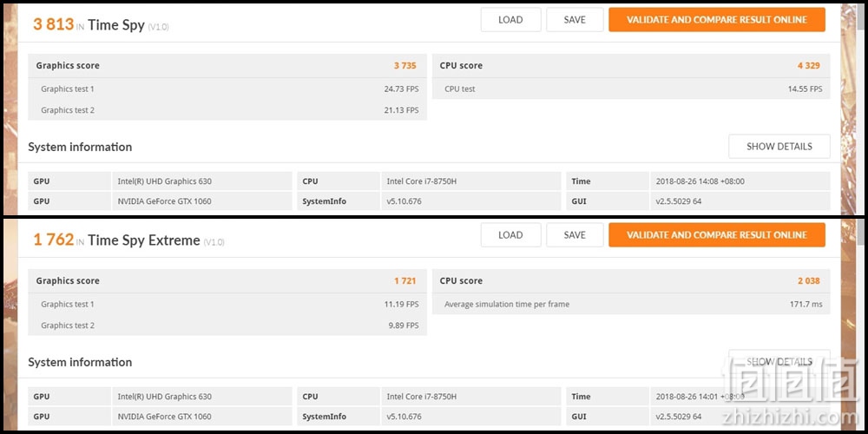The image size is (868, 434).
Task: Click the scrollbar thumb beside the Time Spy Extreme panel
Action: click(x=860, y=233)
